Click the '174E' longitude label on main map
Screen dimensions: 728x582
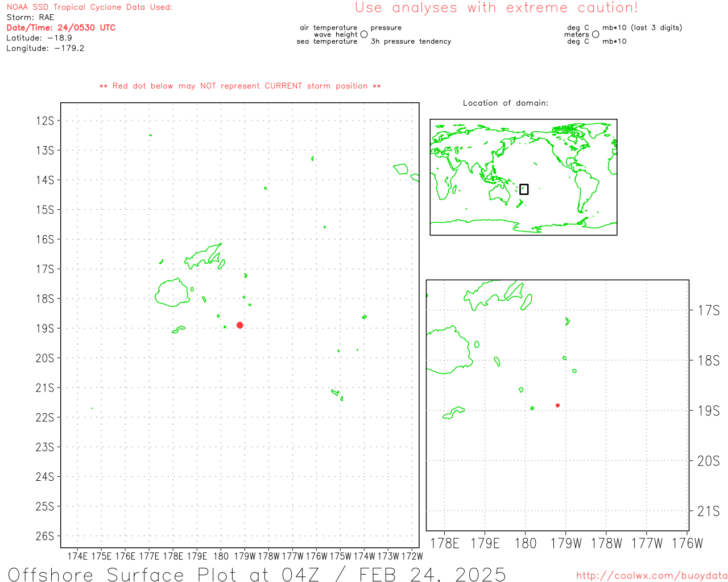(x=78, y=556)
